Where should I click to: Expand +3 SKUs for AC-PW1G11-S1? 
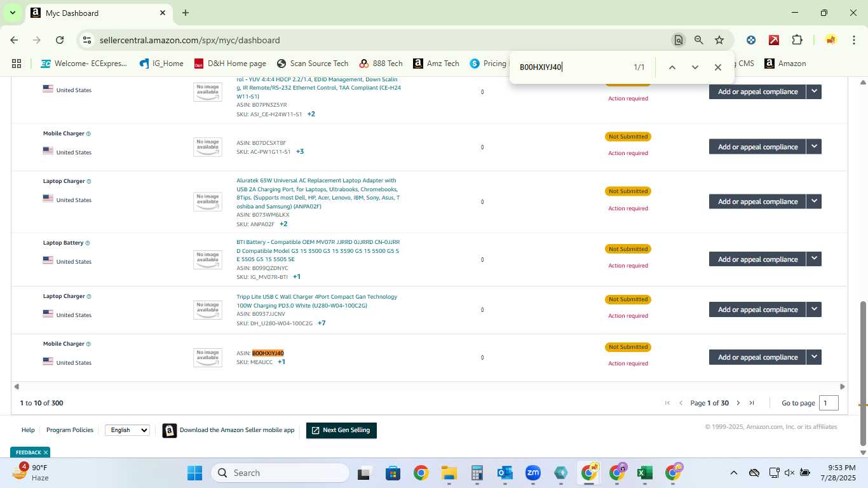[x=299, y=152]
